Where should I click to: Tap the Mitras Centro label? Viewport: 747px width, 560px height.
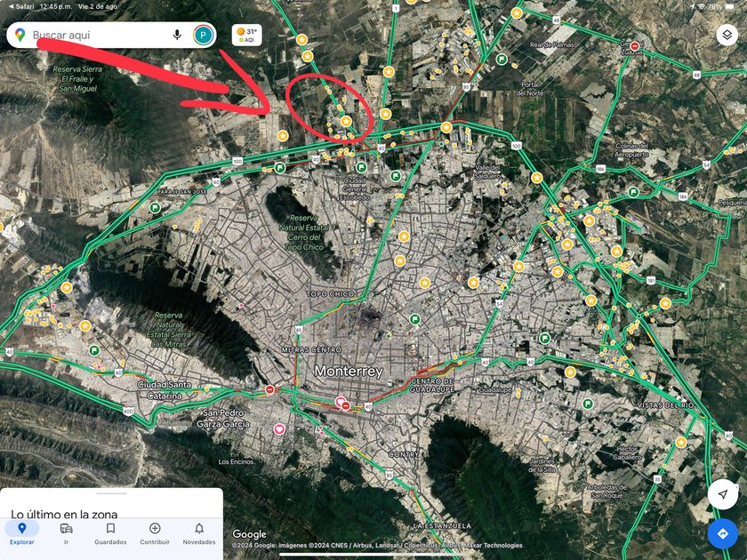(311, 349)
